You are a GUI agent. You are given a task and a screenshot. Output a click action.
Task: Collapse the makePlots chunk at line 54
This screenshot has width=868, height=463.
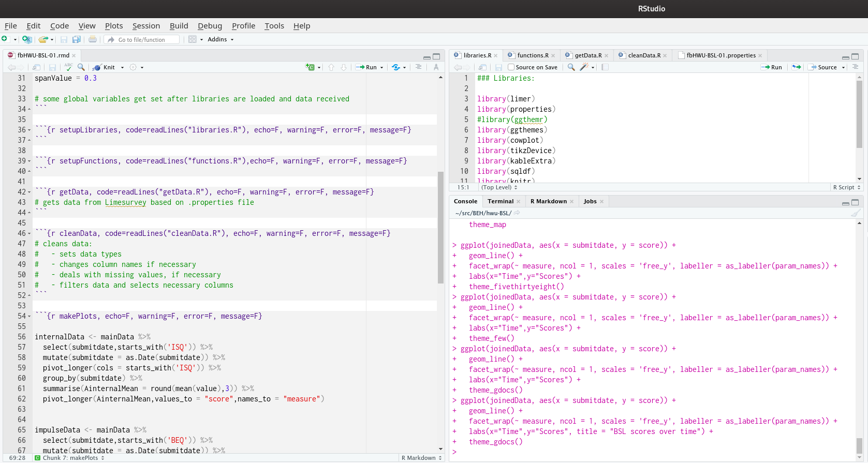click(x=29, y=316)
